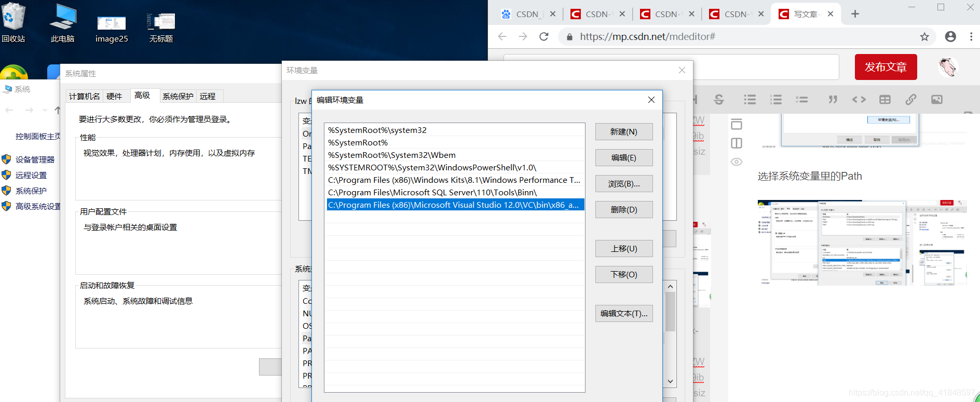Image resolution: width=980 pixels, height=402 pixels.
Task: Open 系统保护 link in the sidebar
Action: click(x=31, y=191)
